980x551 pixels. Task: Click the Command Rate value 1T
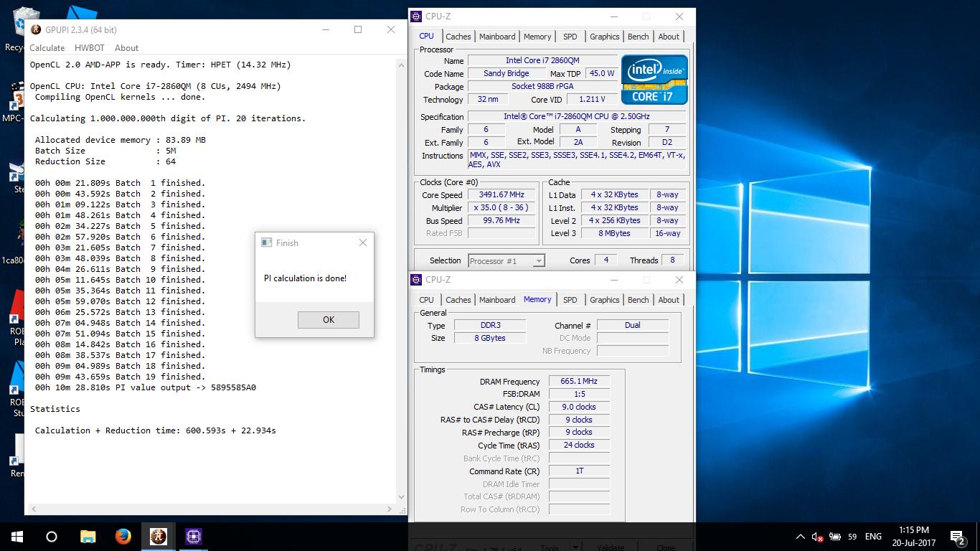point(579,471)
